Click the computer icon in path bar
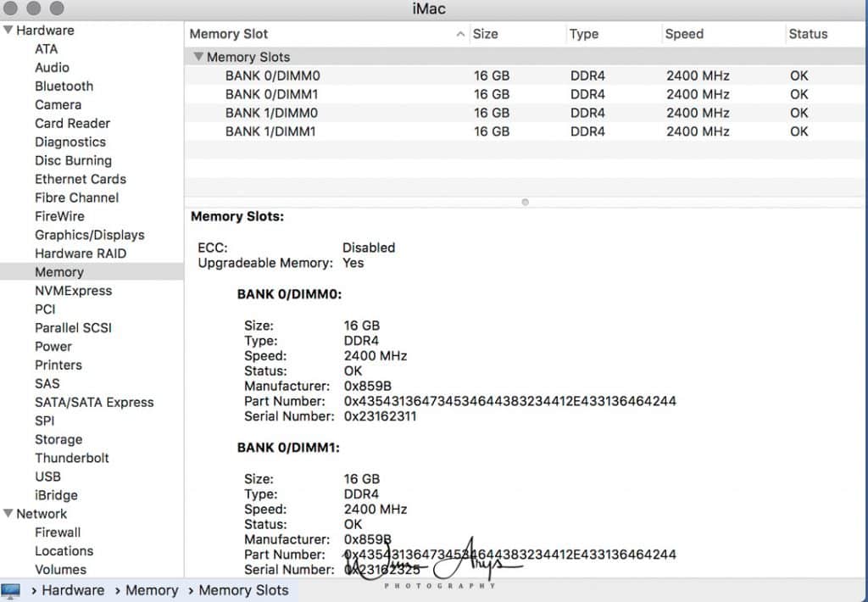The image size is (868, 602). coord(10,590)
